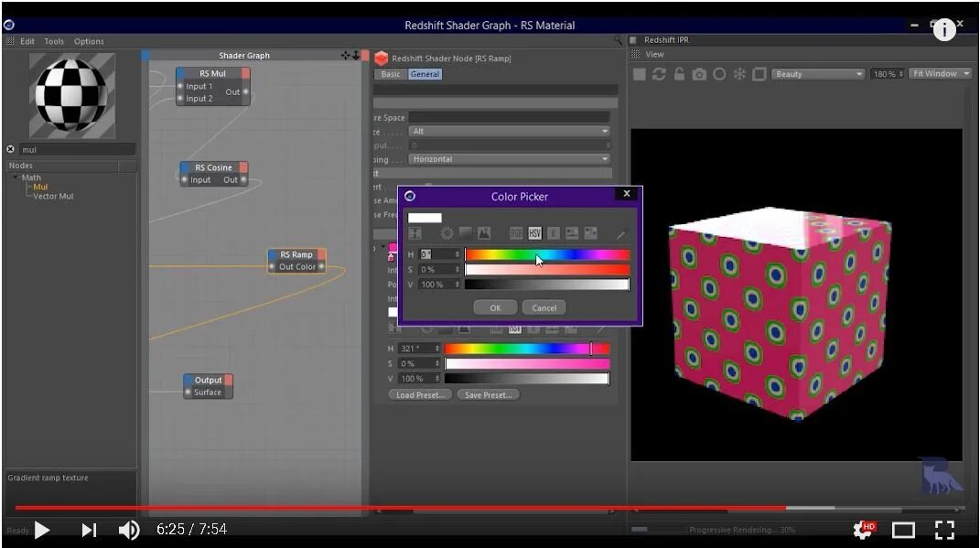Click the Shader Graph move arrows icon
The width and height of the screenshot is (980, 548).
point(346,56)
